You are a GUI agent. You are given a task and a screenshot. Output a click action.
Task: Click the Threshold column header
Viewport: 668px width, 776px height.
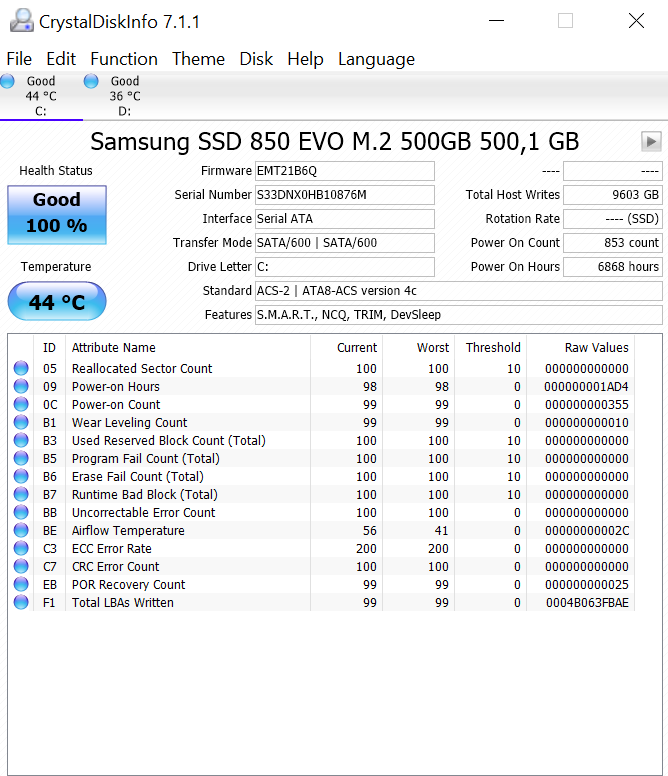[490, 347]
